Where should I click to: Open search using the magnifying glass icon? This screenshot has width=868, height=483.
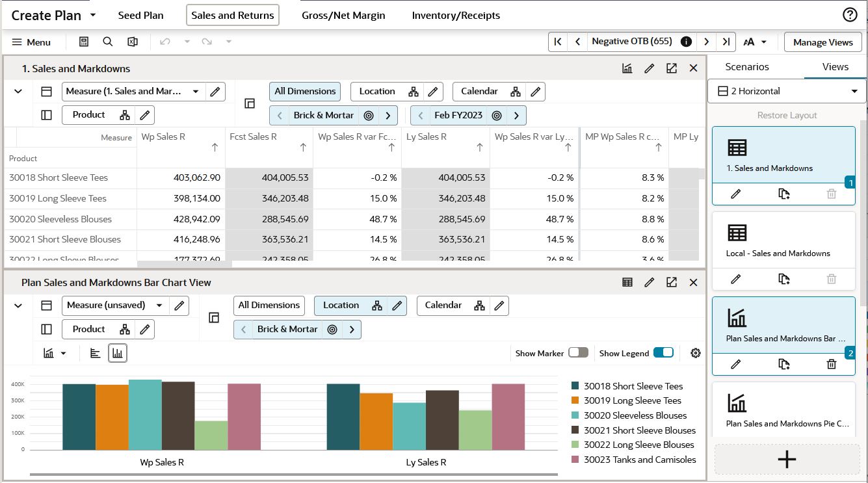point(106,42)
